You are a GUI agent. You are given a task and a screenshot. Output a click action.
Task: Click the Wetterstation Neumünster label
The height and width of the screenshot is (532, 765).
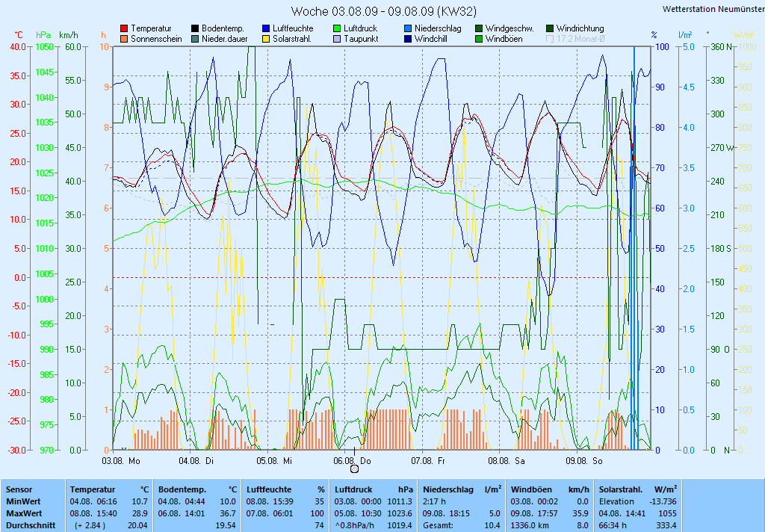(713, 9)
